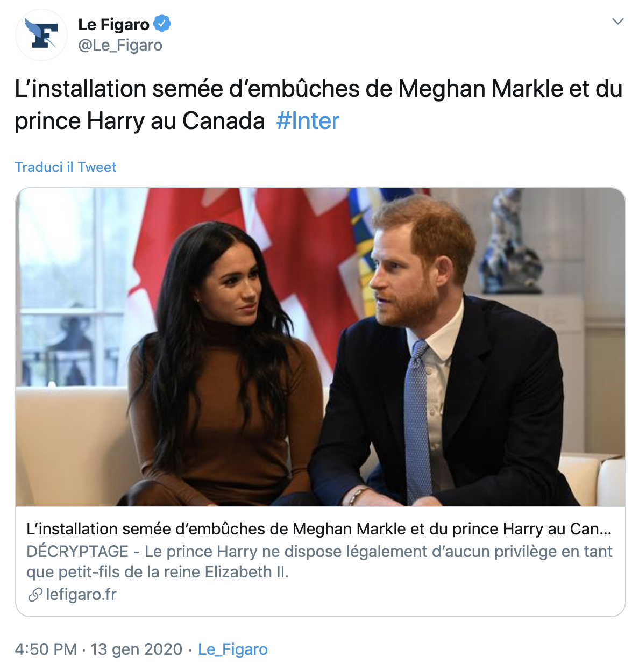The width and height of the screenshot is (639, 672).
Task: Open the tweet options chevron menu
Action: pyautogui.click(x=618, y=22)
